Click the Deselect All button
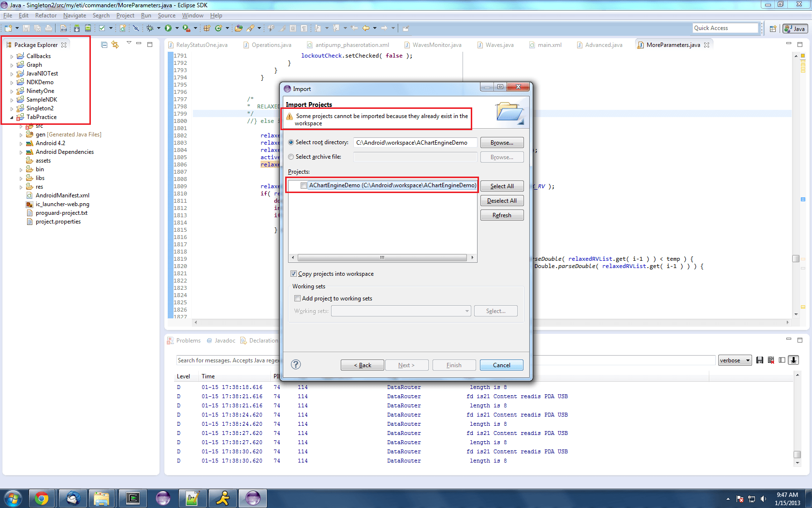 click(502, 201)
